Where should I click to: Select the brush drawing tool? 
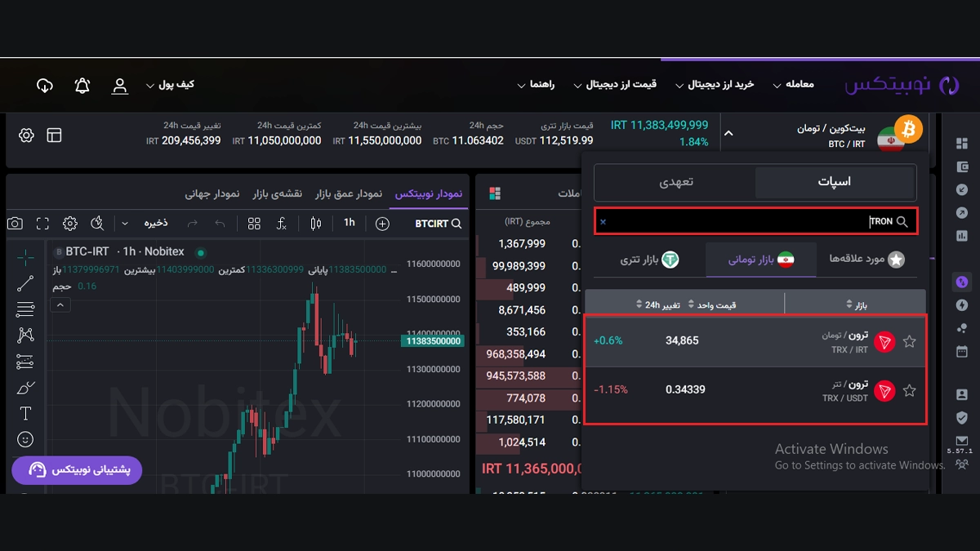pyautogui.click(x=25, y=387)
